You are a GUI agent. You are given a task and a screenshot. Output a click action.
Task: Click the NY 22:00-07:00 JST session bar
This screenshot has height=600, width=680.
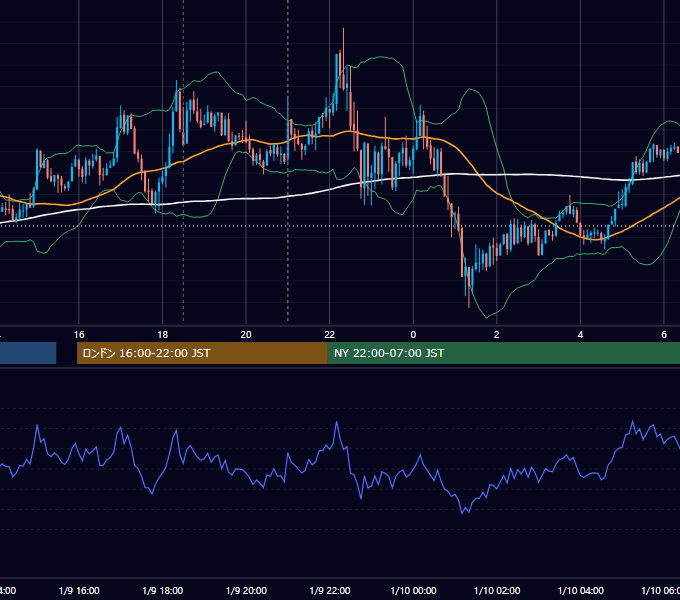(x=503, y=353)
